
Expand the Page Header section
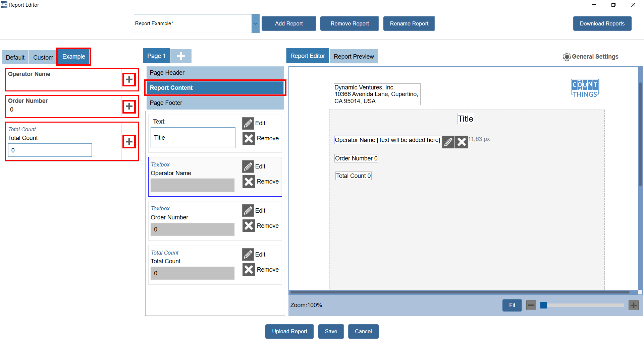(215, 73)
